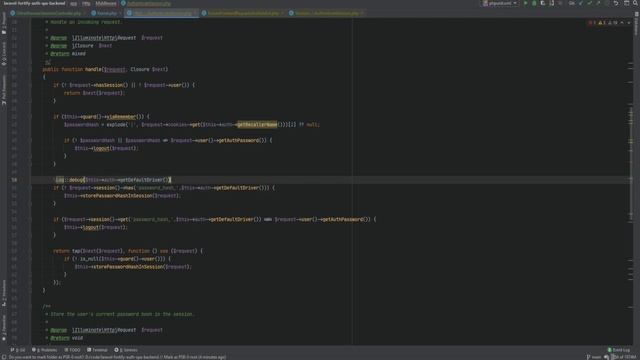Click the window layout icon next to search
The width and height of the screenshot is (640, 360).
coord(627,3)
